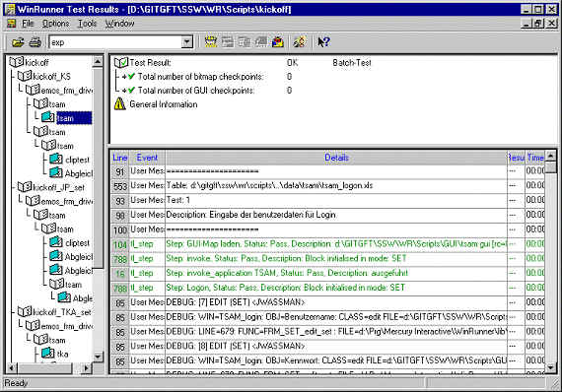Collapse the kickoff_JP_set tree branch
Image resolution: width=562 pixels, height=392 pixels.
point(12,187)
